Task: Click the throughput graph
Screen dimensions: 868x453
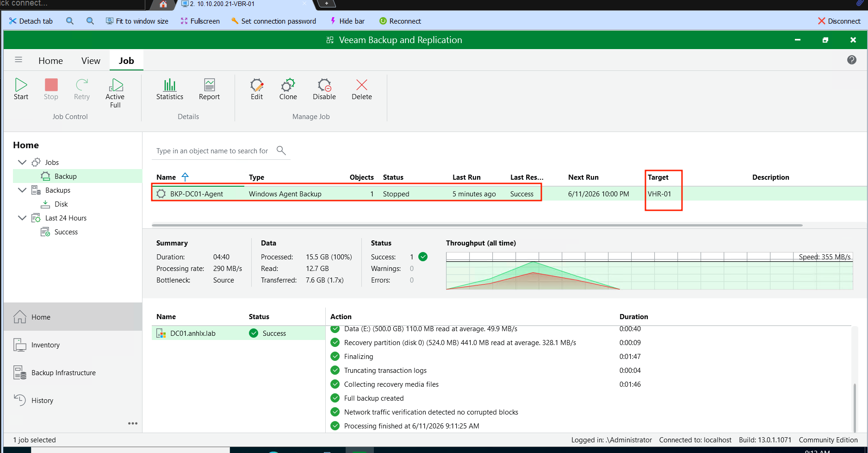Action: coord(649,271)
